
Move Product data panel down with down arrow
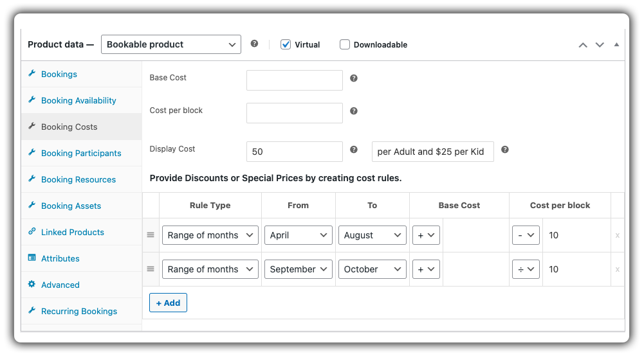(x=600, y=45)
